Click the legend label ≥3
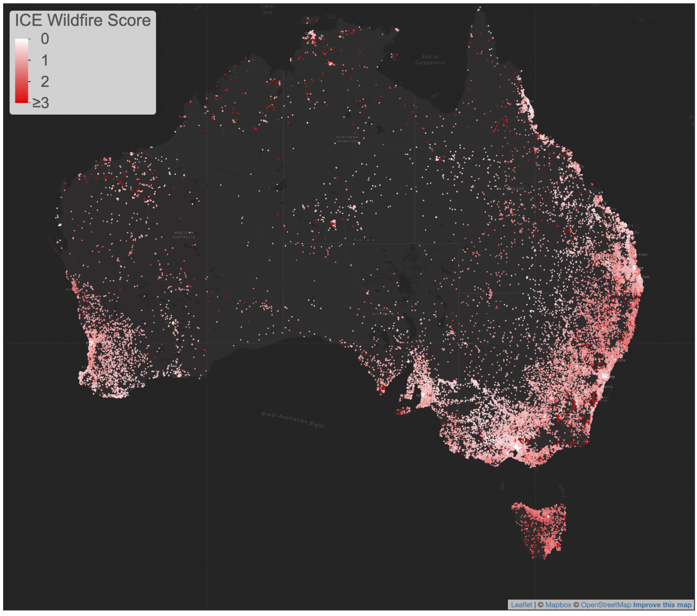 click(x=41, y=103)
